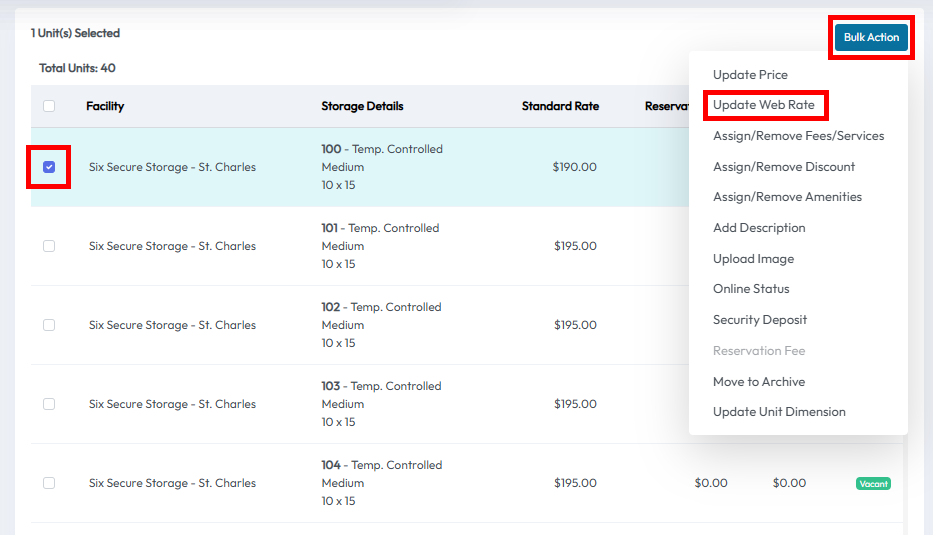Screen dimensions: 933x535
Task: Tick the checkbox for unit 101
Action: tap(49, 246)
